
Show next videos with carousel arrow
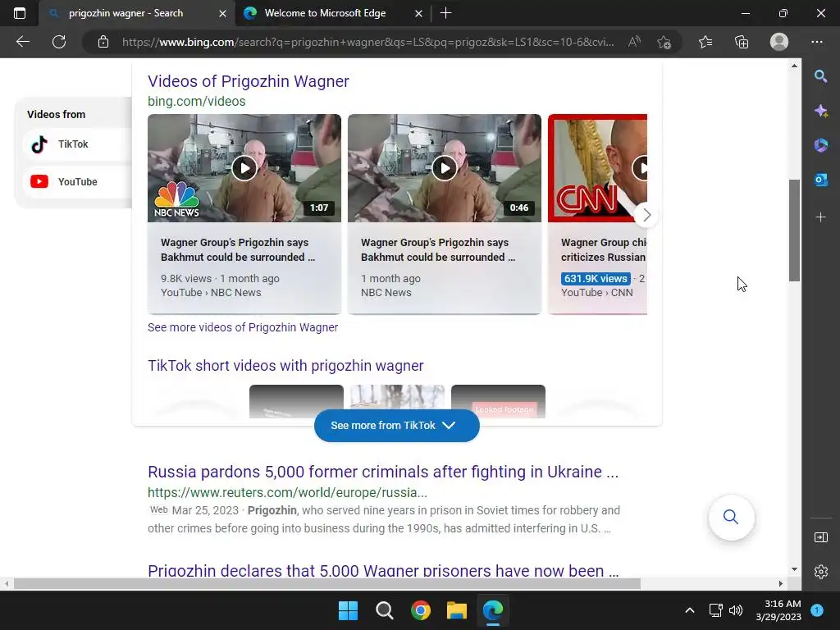click(x=646, y=216)
